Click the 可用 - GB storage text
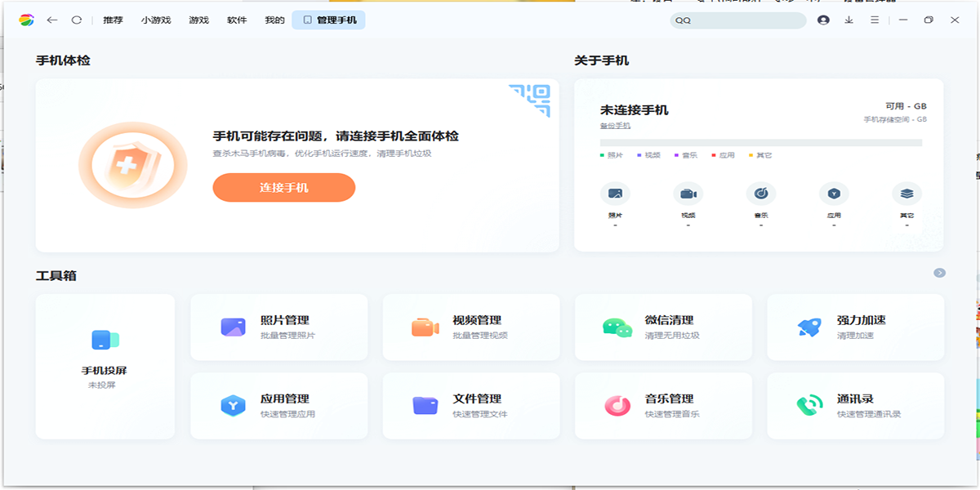 click(x=906, y=106)
